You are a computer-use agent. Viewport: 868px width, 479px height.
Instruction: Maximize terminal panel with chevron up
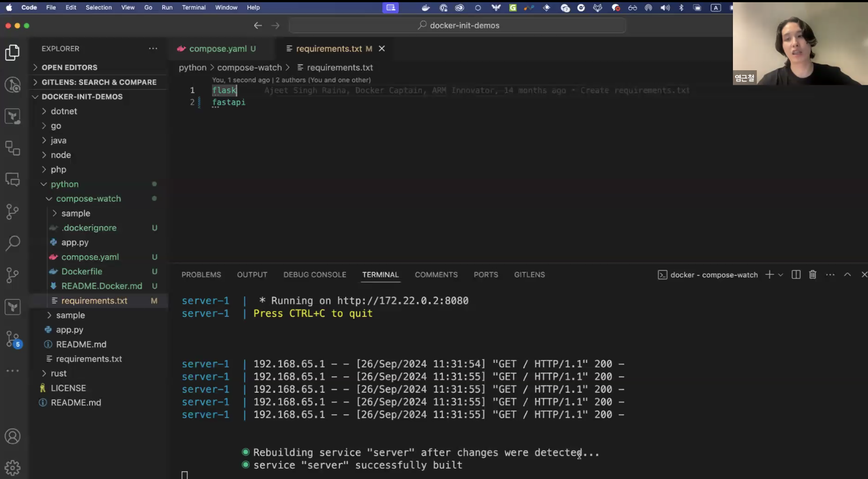point(847,275)
